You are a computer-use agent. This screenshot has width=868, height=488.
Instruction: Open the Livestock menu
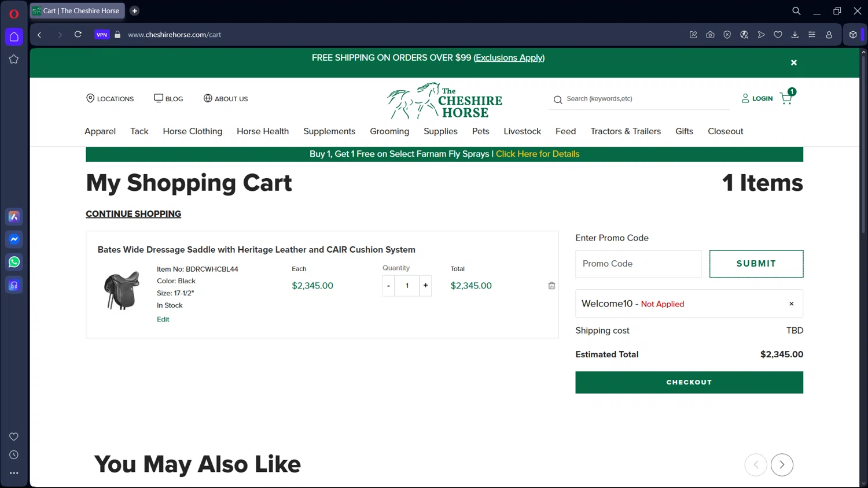coord(523,131)
